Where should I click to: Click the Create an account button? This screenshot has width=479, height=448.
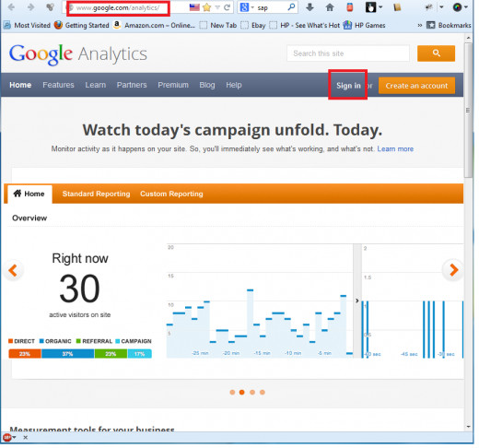coord(416,86)
